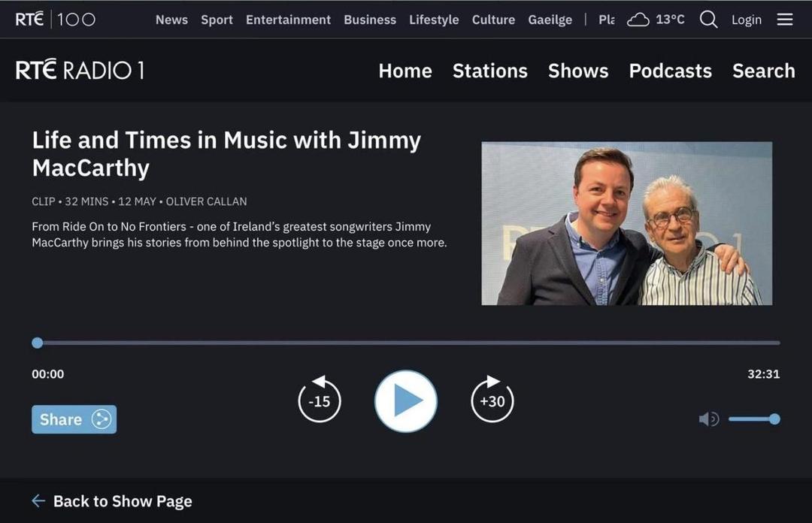Click the OLIVER CALLAN metadata text
The width and height of the screenshot is (812, 523).
click(x=206, y=201)
